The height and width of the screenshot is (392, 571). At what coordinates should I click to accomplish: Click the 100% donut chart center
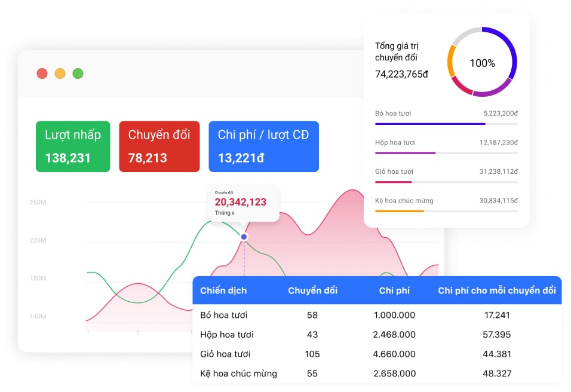click(x=482, y=63)
